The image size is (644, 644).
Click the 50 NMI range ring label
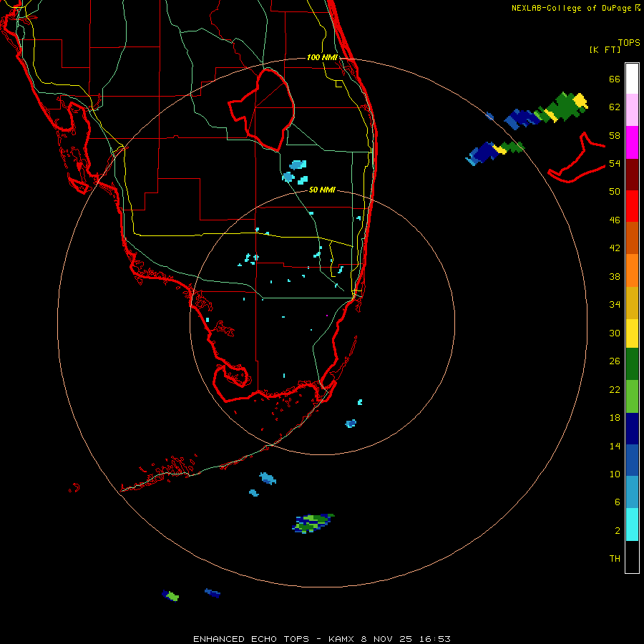click(321, 190)
